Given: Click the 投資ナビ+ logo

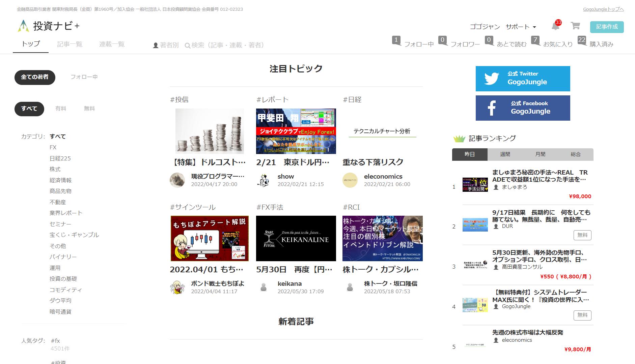Looking at the screenshot, I should (x=49, y=26).
